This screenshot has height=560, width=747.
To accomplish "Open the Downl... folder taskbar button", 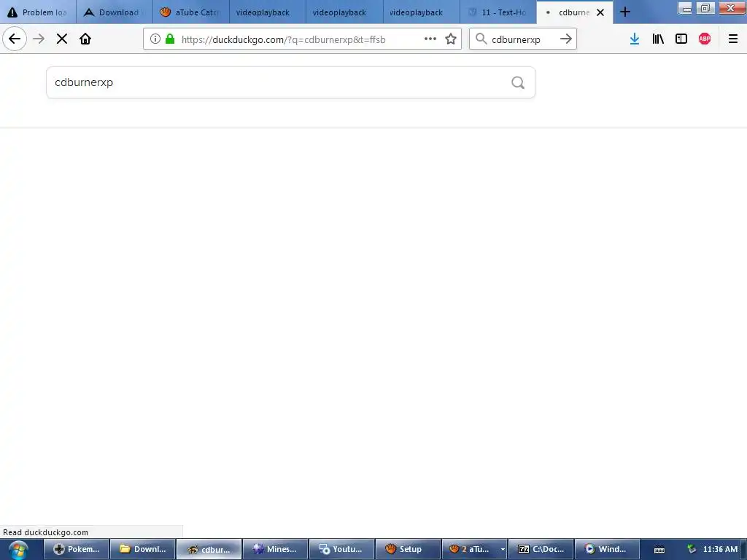I will tap(143, 549).
